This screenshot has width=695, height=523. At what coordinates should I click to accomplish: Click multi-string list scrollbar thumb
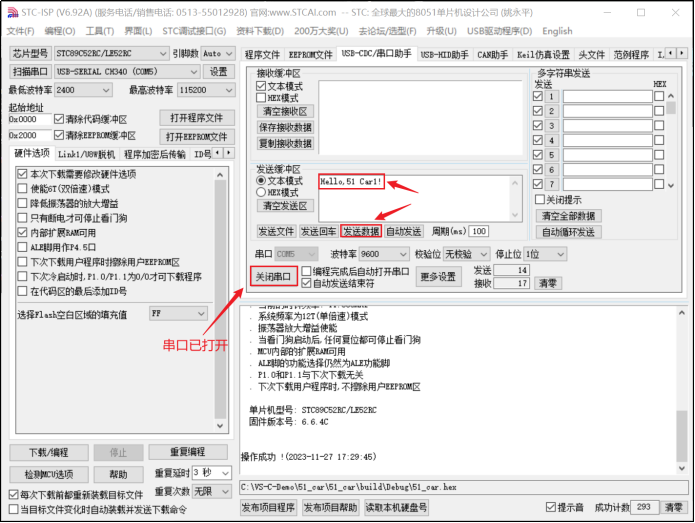click(x=671, y=108)
